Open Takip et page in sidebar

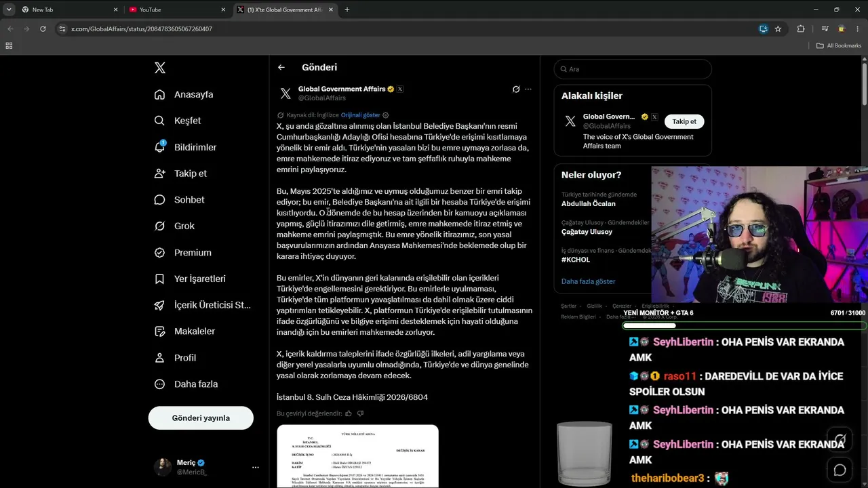click(x=180, y=174)
